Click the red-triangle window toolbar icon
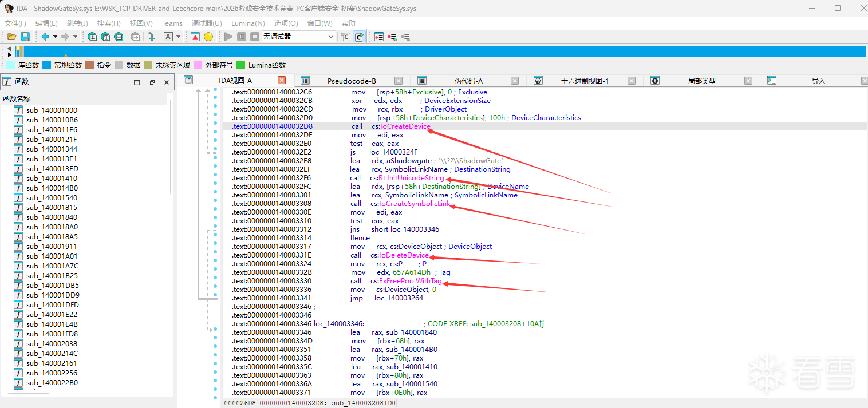 (x=195, y=37)
